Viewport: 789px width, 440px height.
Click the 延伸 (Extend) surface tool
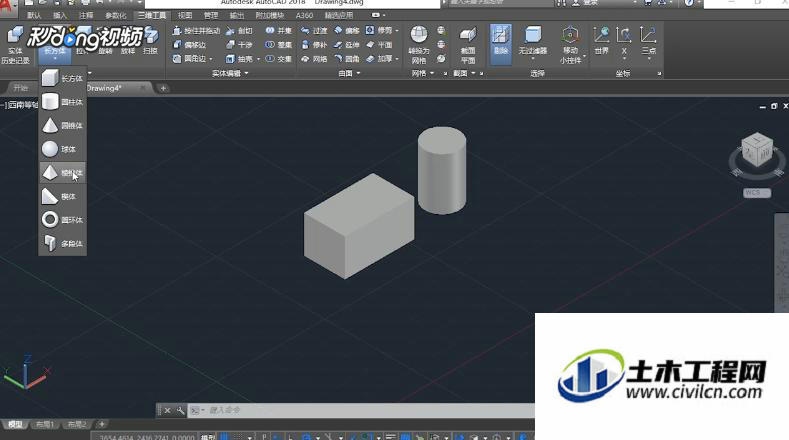[x=347, y=45]
